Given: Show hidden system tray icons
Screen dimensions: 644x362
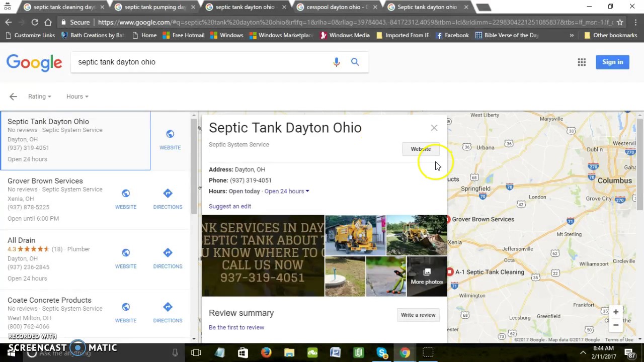Looking at the screenshot, I should (583, 352).
